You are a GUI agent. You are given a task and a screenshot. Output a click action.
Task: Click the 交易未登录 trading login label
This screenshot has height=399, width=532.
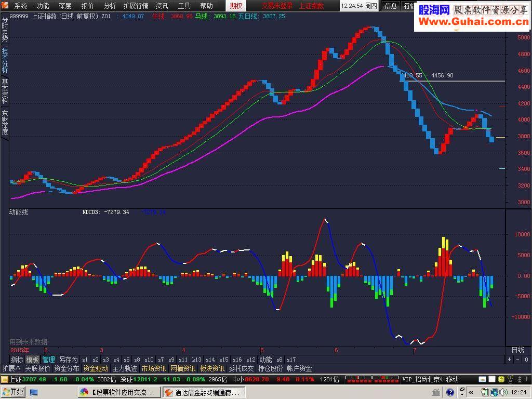click(x=277, y=6)
